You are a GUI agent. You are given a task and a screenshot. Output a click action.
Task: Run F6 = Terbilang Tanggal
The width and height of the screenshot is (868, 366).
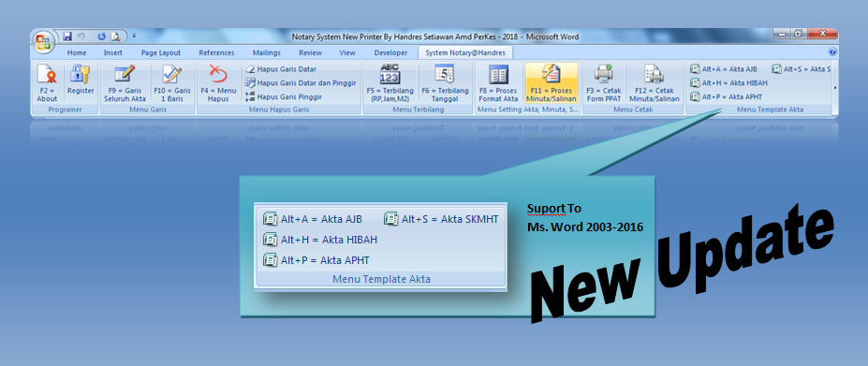445,83
